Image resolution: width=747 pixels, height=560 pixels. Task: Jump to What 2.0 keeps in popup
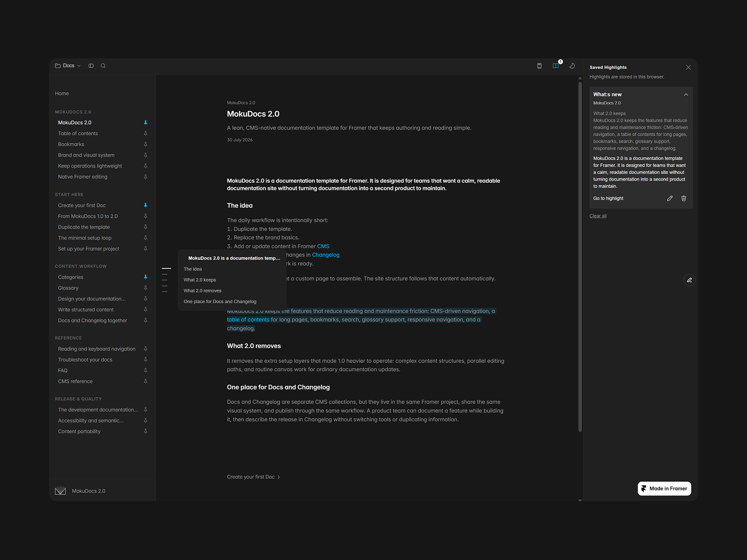point(200,280)
